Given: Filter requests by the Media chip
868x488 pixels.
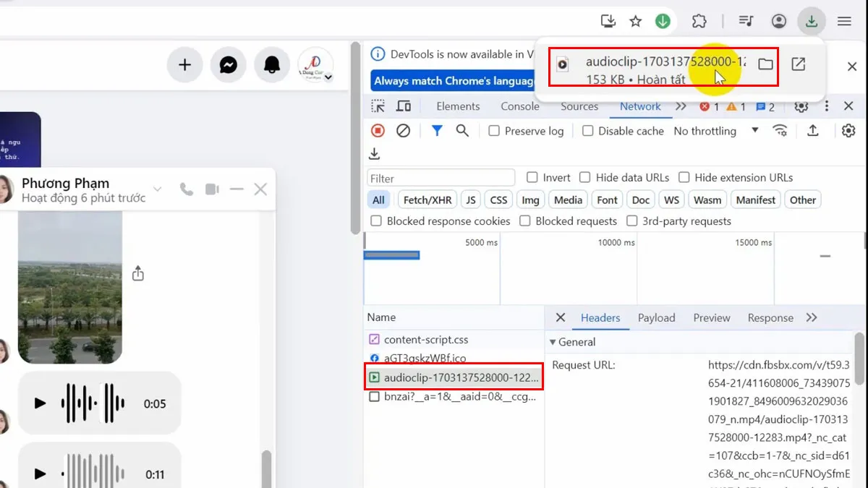Looking at the screenshot, I should [568, 200].
